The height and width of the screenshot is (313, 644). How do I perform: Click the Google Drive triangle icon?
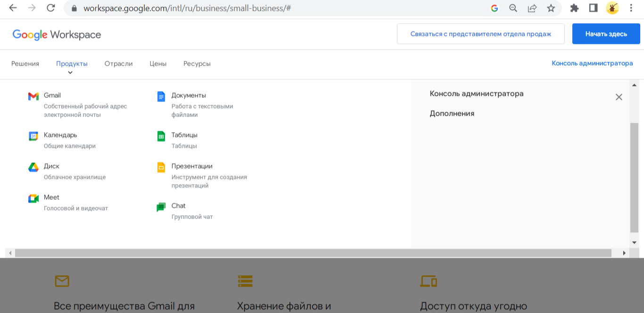click(33, 167)
